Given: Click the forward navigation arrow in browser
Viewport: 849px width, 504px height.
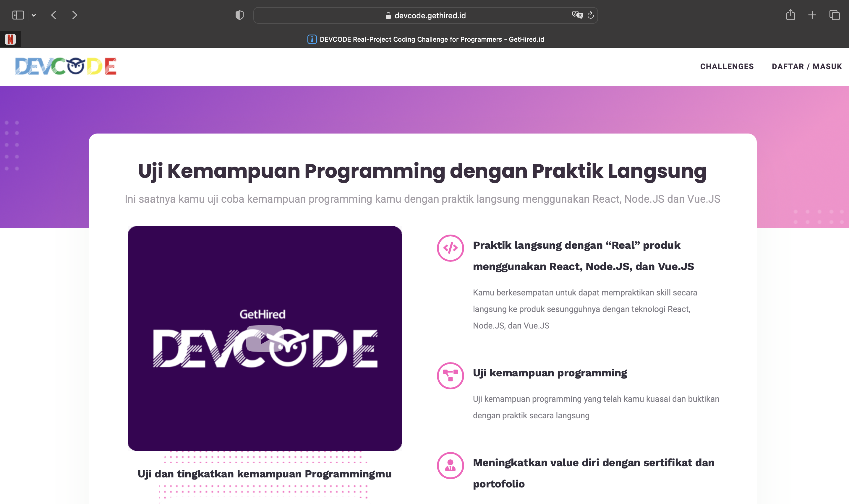Looking at the screenshot, I should tap(74, 15).
